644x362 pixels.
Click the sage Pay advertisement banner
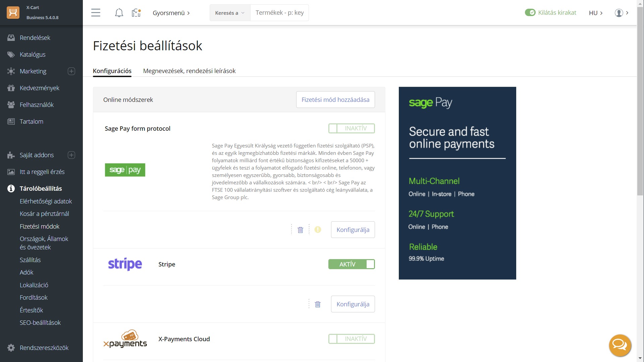(457, 183)
